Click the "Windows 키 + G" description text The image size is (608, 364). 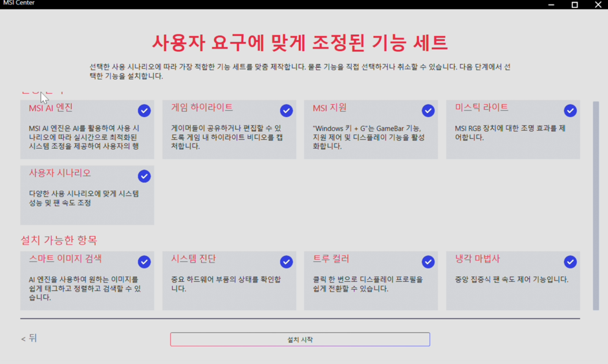tap(369, 137)
